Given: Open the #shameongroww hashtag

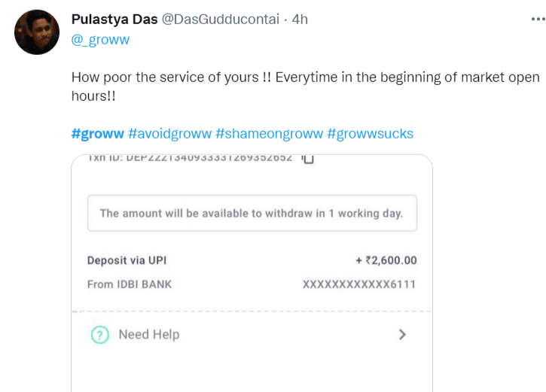Looking at the screenshot, I should click(x=268, y=134).
